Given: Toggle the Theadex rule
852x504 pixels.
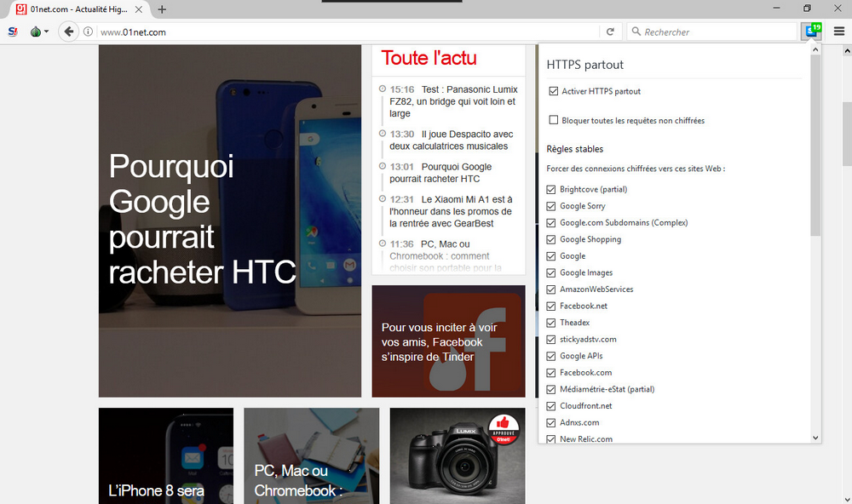Looking at the screenshot, I should [x=551, y=324].
